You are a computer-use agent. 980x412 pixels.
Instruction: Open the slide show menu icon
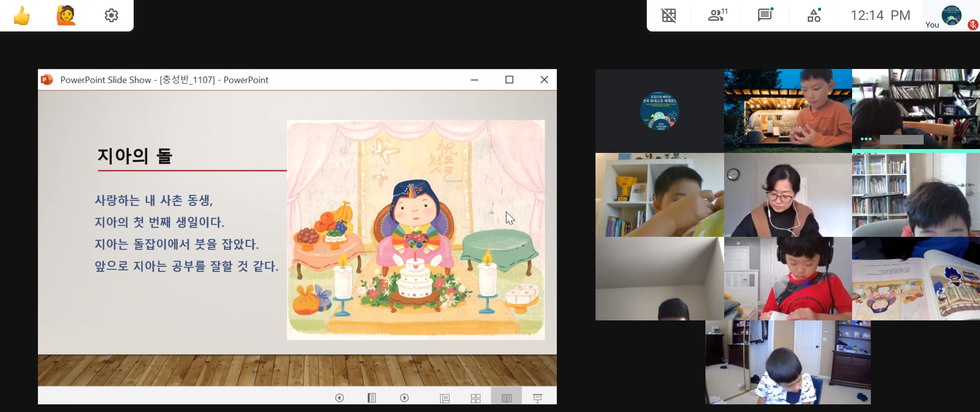point(371,398)
